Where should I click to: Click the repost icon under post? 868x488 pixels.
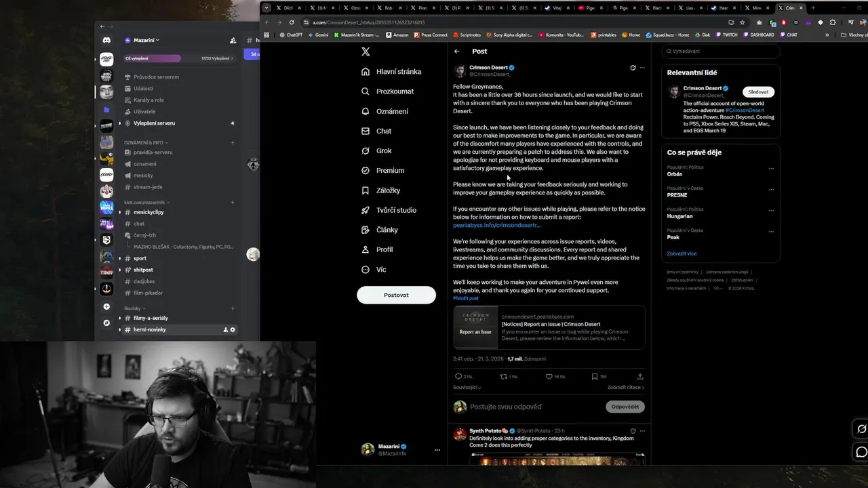coord(504,376)
